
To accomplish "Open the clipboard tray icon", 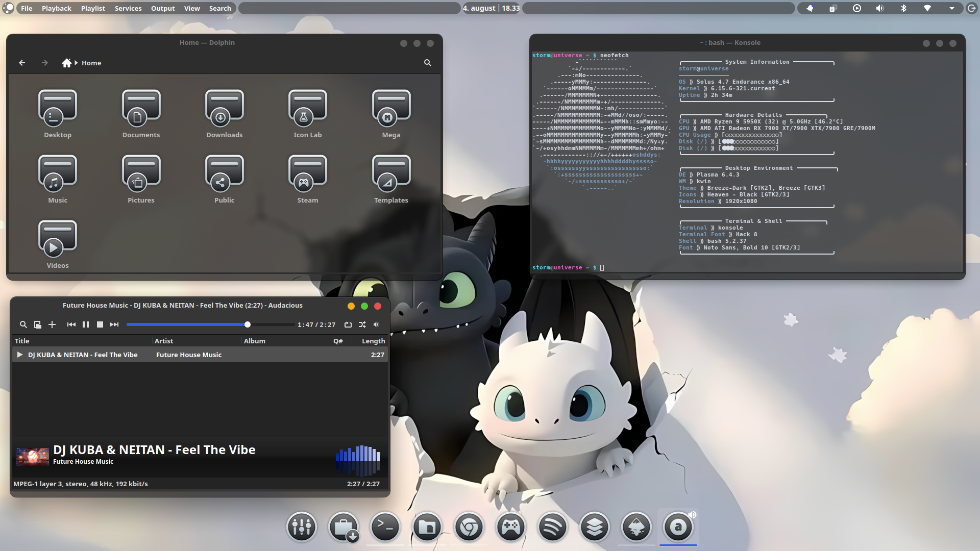I will coord(833,8).
